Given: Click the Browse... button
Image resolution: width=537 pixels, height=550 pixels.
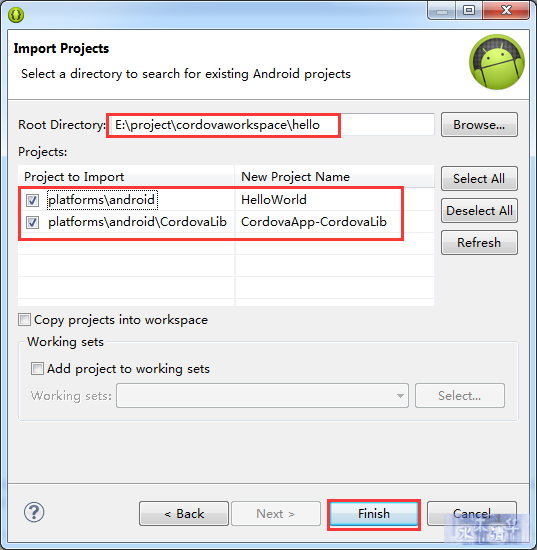Looking at the screenshot, I should coord(479,125).
